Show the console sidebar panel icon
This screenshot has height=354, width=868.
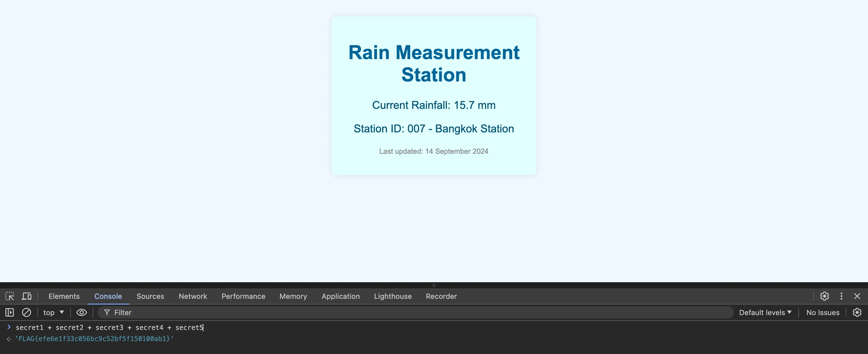pyautogui.click(x=9, y=312)
